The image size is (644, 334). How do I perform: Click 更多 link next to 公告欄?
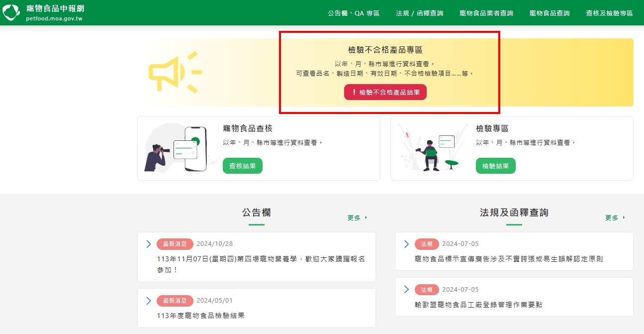coord(357,218)
